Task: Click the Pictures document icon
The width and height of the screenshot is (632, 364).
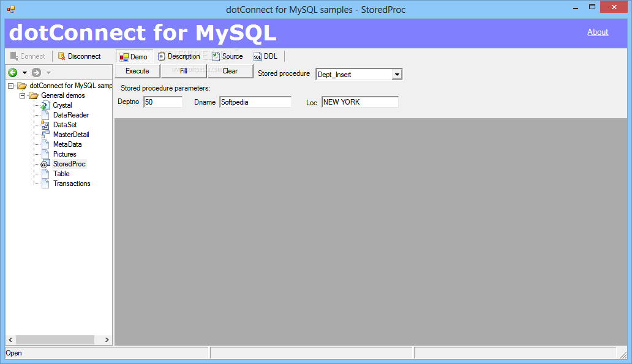Action: [45, 154]
